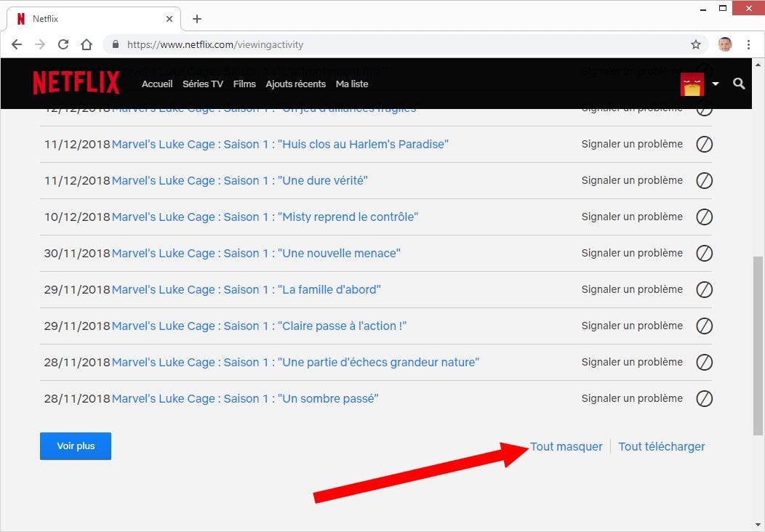
Task: Report a problem for "La famille d'abord"
Action: (x=632, y=289)
